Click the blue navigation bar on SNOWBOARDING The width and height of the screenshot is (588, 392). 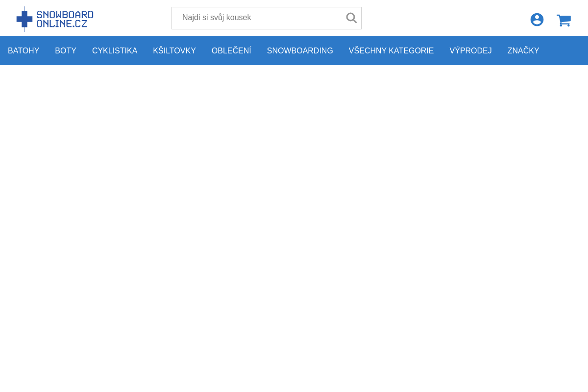[300, 50]
